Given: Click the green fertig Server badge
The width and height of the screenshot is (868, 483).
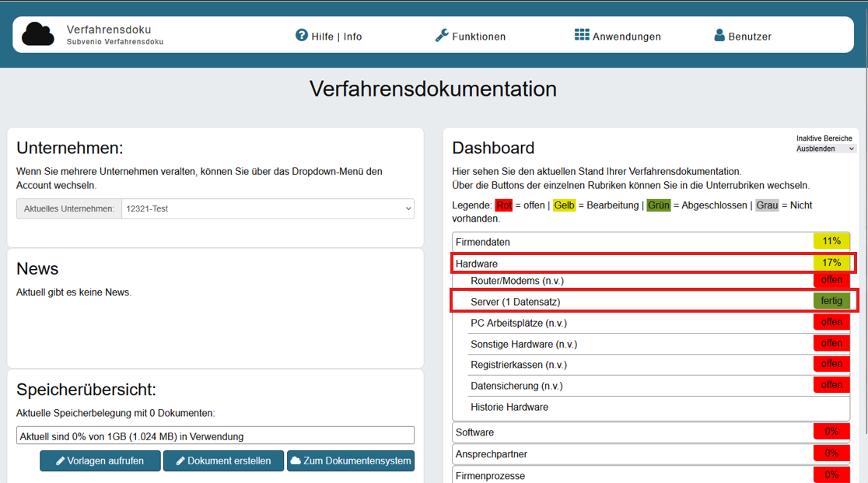Looking at the screenshot, I should click(831, 301).
